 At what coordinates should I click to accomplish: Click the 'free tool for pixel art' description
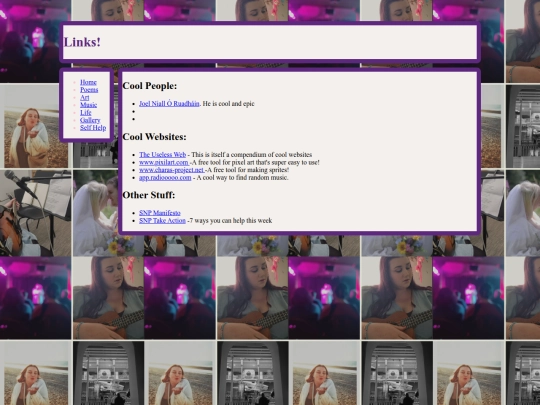tap(255, 162)
